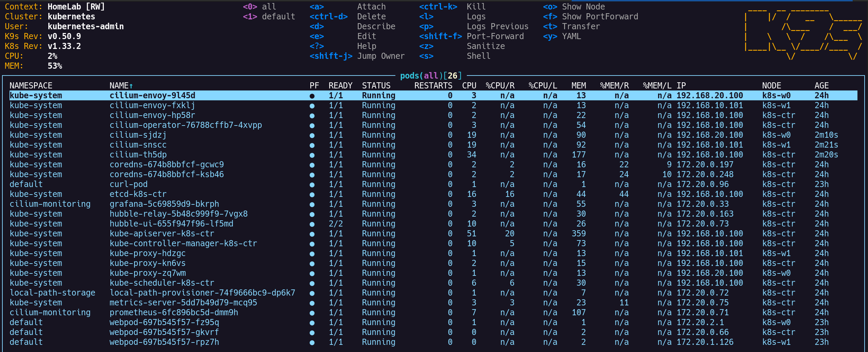Click the PF dot in cilium-th5dp row
This screenshot has height=352, width=868.
[x=312, y=155]
